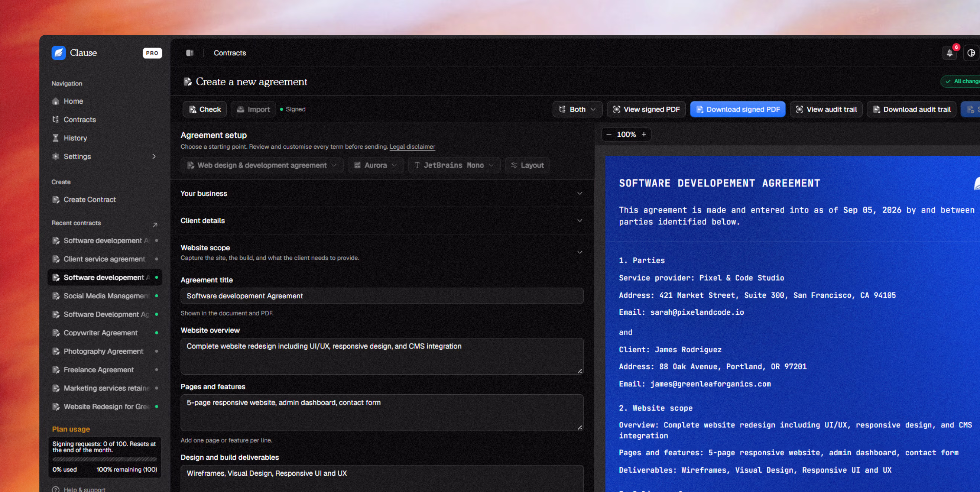980x492 pixels.
Task: Open the Legal disclaimer link
Action: tap(412, 147)
